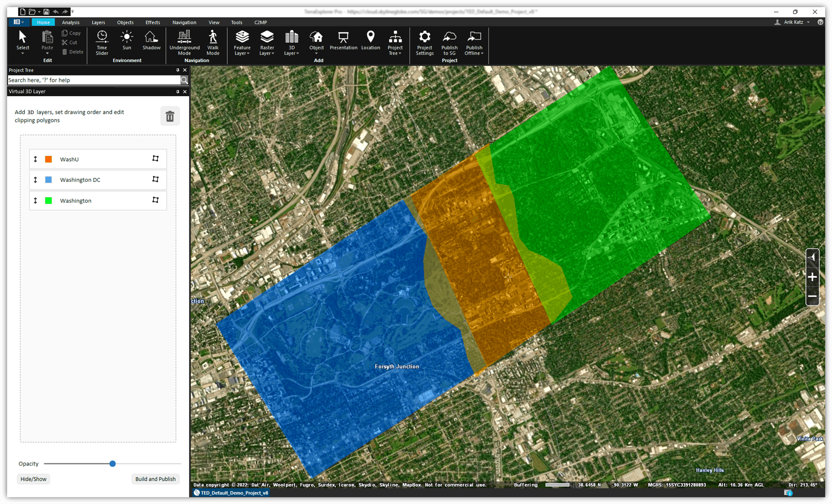The image size is (832, 504).
Task: Save project via quick-access icon
Action: [46, 12]
